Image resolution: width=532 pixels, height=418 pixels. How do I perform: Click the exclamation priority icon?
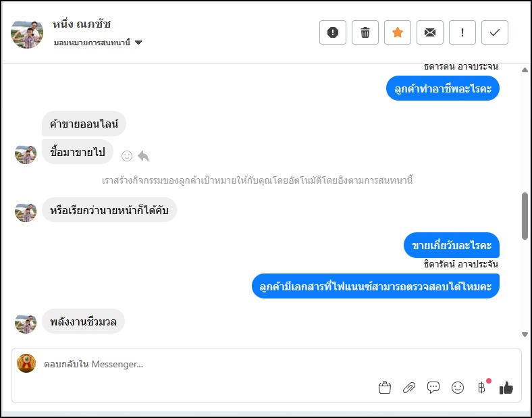click(x=462, y=32)
